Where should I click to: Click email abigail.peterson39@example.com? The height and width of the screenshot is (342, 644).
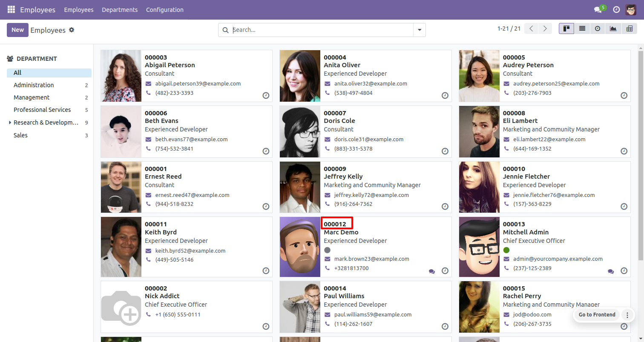tap(198, 84)
